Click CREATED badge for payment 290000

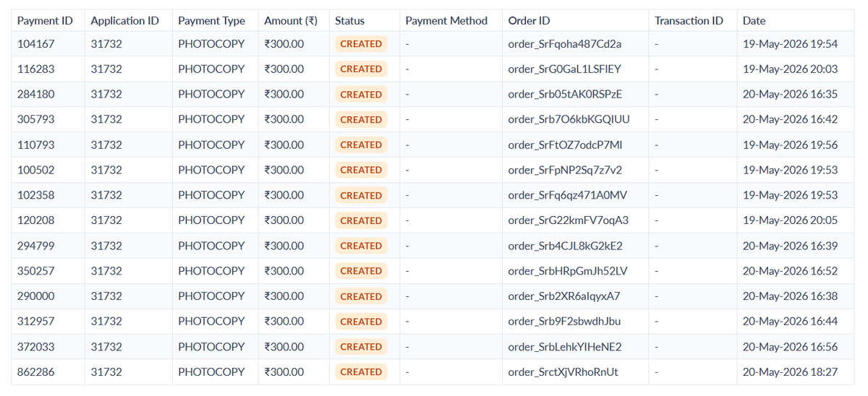point(361,296)
